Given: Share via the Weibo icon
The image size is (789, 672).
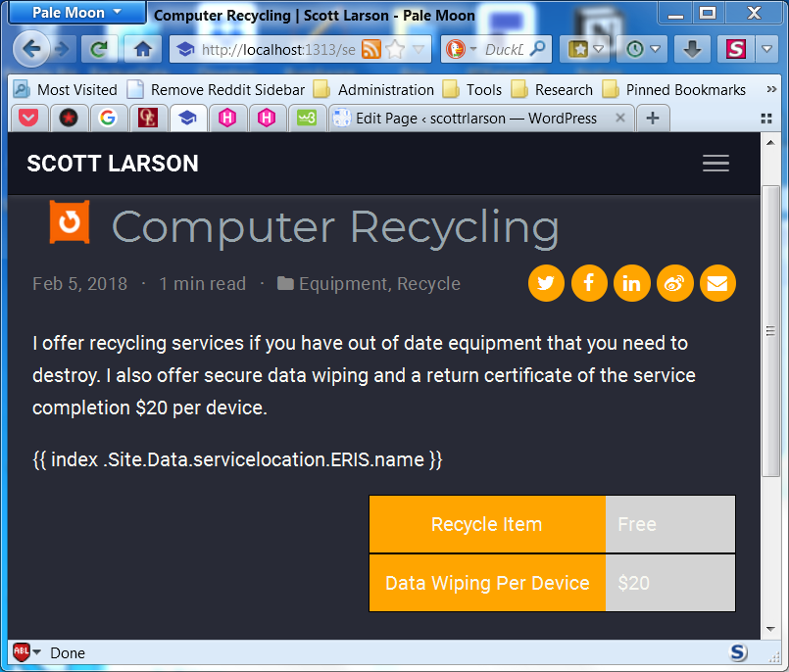Looking at the screenshot, I should 674,283.
